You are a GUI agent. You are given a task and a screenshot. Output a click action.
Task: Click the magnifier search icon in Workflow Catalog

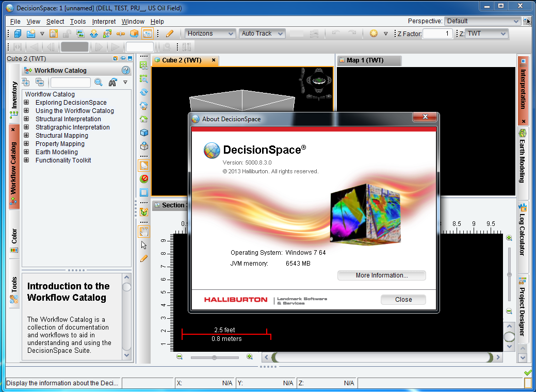click(99, 82)
